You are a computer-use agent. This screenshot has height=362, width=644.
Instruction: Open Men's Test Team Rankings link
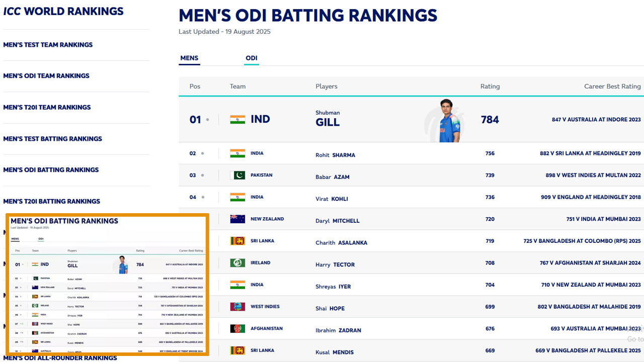48,45
